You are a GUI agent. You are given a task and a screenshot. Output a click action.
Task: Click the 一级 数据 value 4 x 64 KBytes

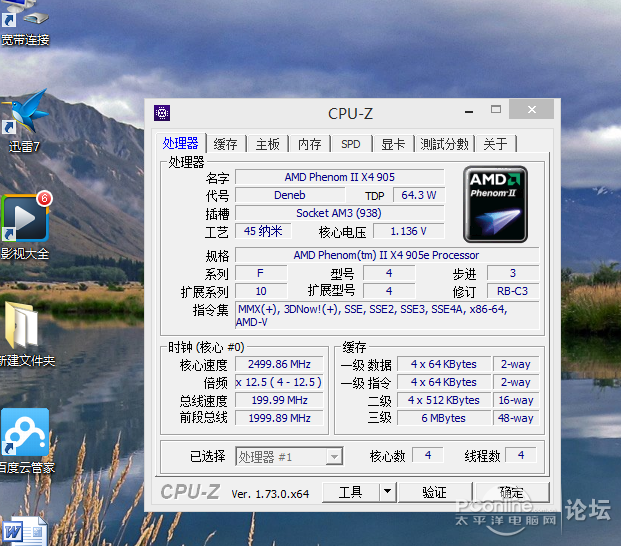(444, 364)
